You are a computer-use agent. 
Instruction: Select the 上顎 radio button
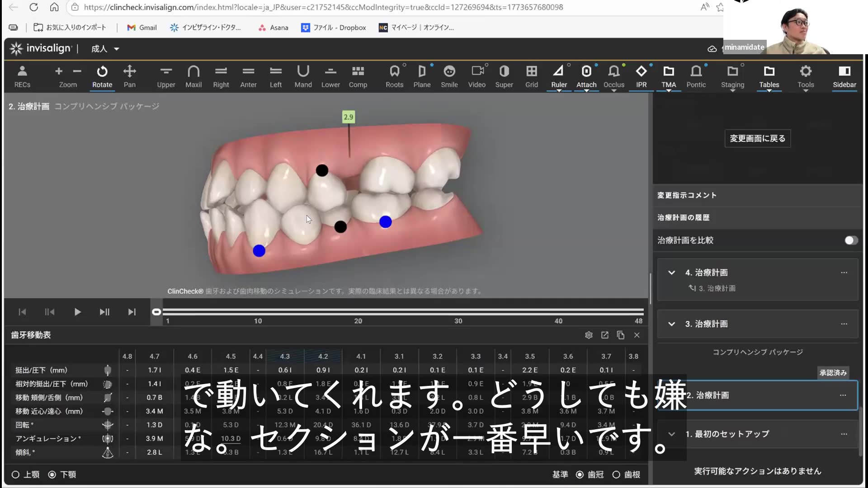15,474
